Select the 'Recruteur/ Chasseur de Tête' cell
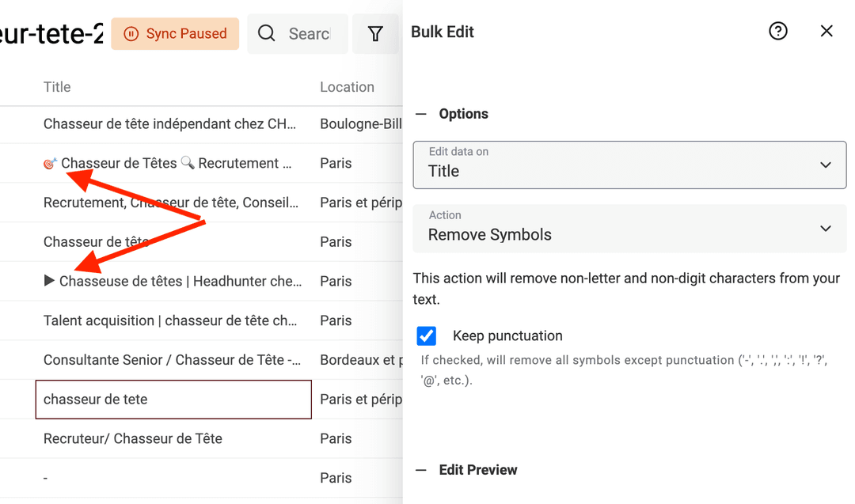The height and width of the screenshot is (504, 855). tap(173, 438)
